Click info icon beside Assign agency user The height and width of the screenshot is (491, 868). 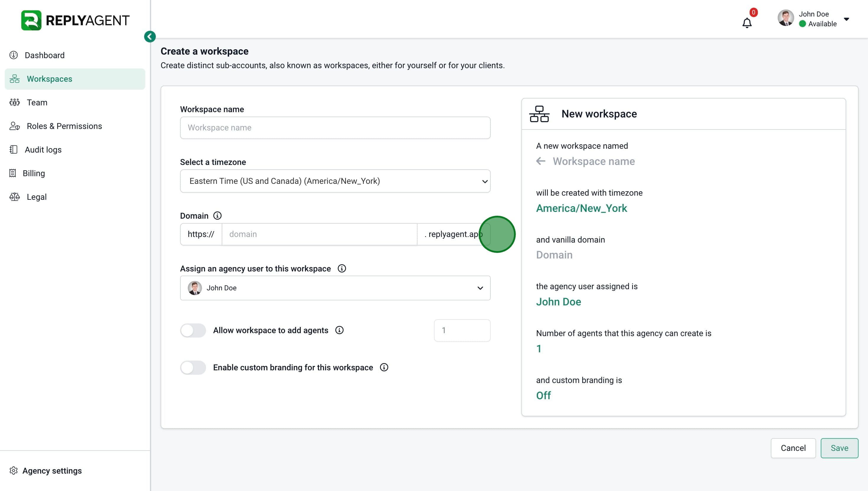point(341,269)
